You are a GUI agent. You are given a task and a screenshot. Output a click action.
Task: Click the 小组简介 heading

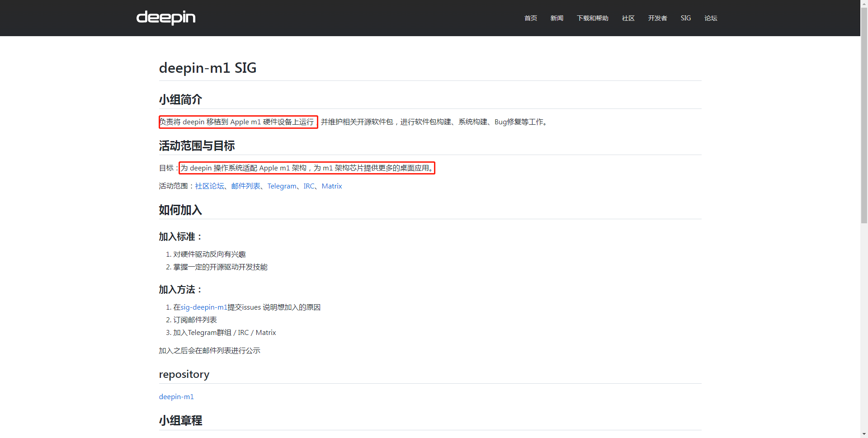pos(180,99)
